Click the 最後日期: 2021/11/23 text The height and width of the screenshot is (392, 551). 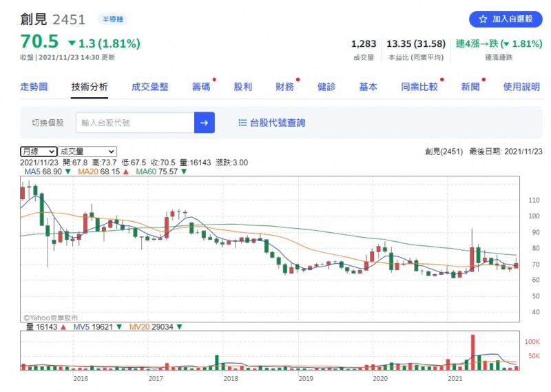[x=506, y=152]
